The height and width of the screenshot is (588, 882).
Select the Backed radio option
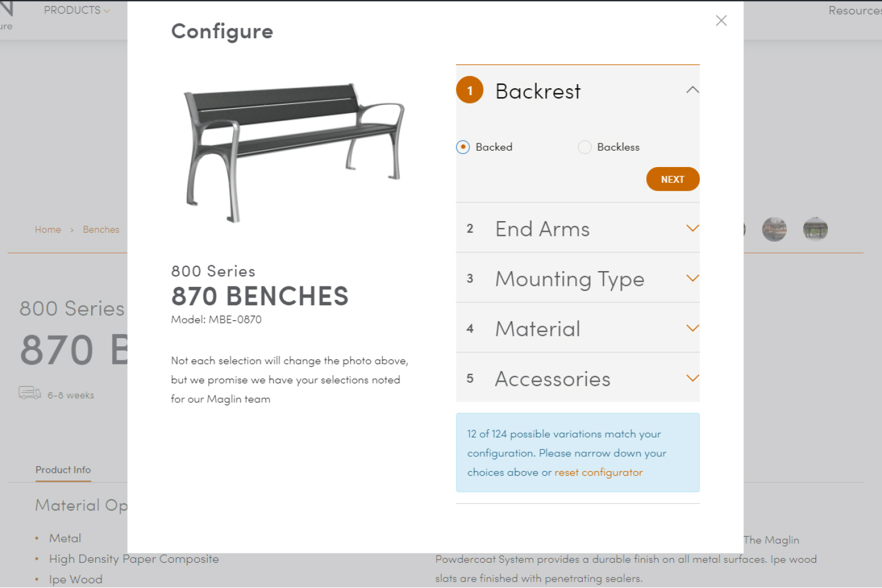(x=463, y=147)
